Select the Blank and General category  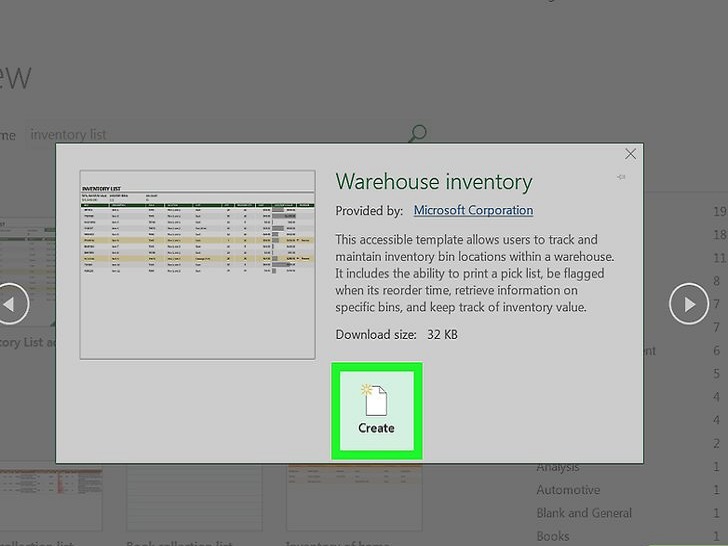584,513
